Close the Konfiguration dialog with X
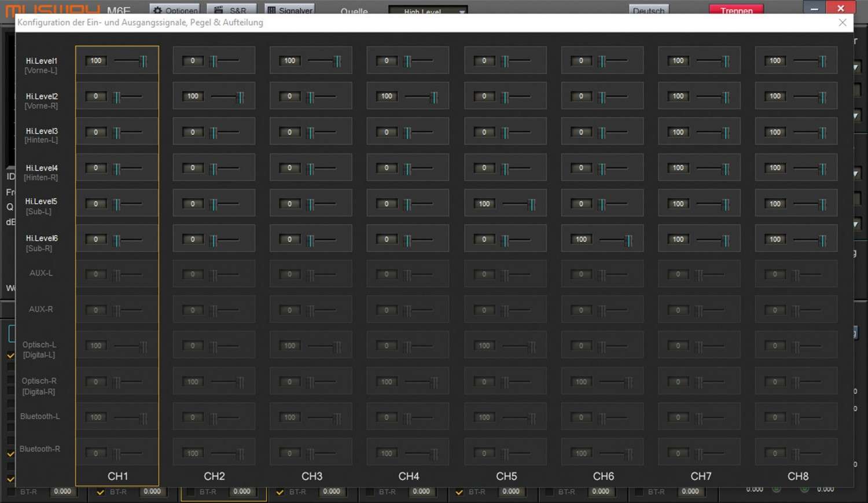Viewport: 868px width, 503px height. tap(843, 23)
